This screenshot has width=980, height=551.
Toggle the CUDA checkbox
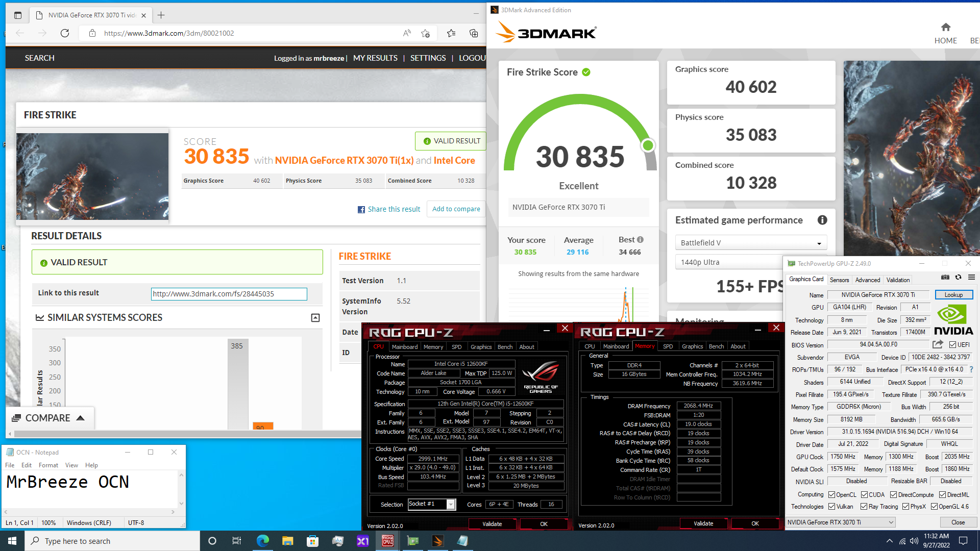pos(864,495)
